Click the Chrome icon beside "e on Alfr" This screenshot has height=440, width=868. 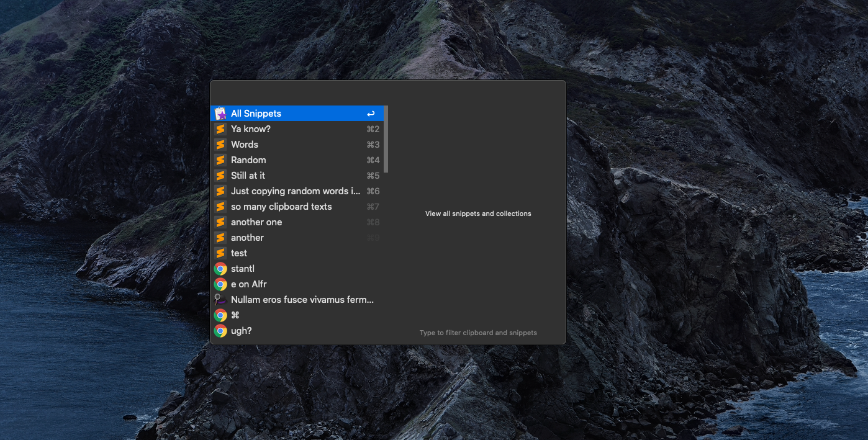[x=220, y=284]
